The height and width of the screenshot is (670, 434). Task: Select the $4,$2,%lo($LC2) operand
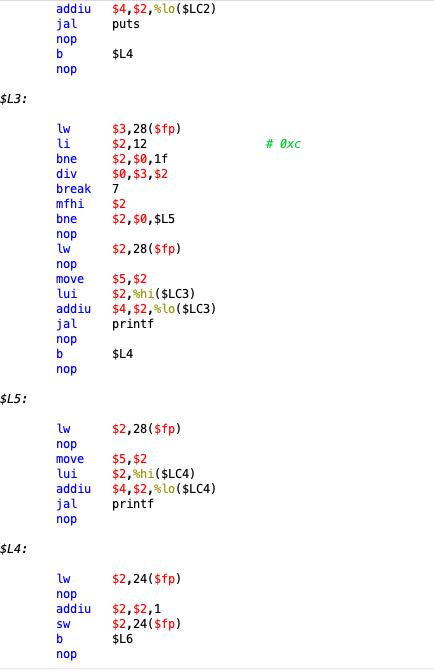click(164, 9)
